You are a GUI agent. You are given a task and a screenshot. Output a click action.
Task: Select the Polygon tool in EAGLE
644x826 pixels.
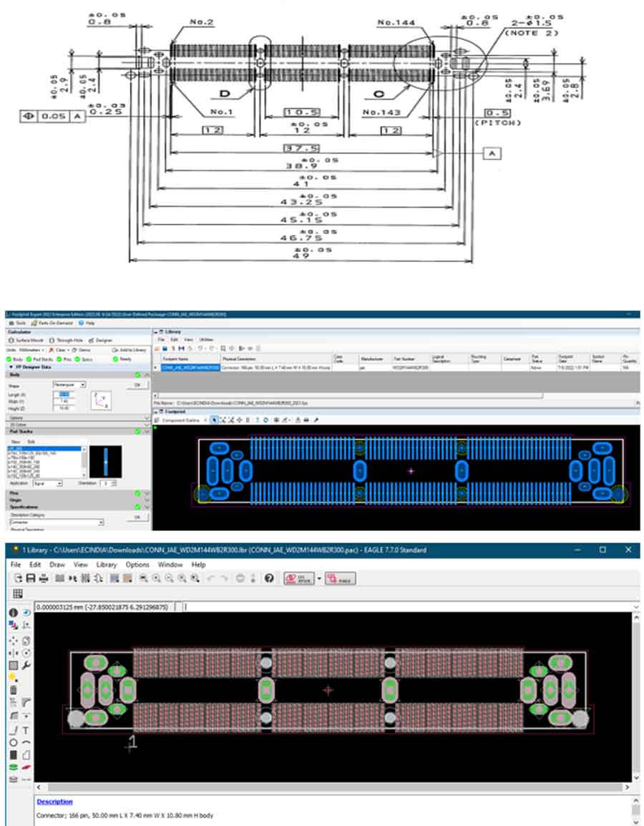(x=26, y=755)
